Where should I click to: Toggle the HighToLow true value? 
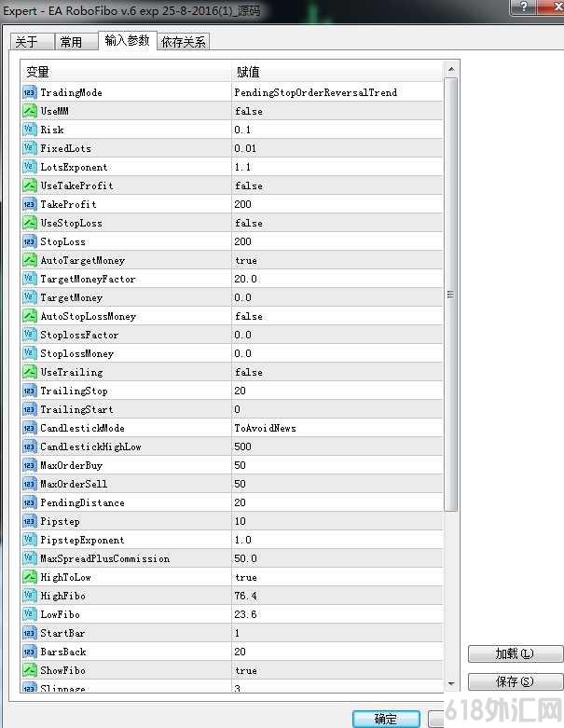click(246, 577)
